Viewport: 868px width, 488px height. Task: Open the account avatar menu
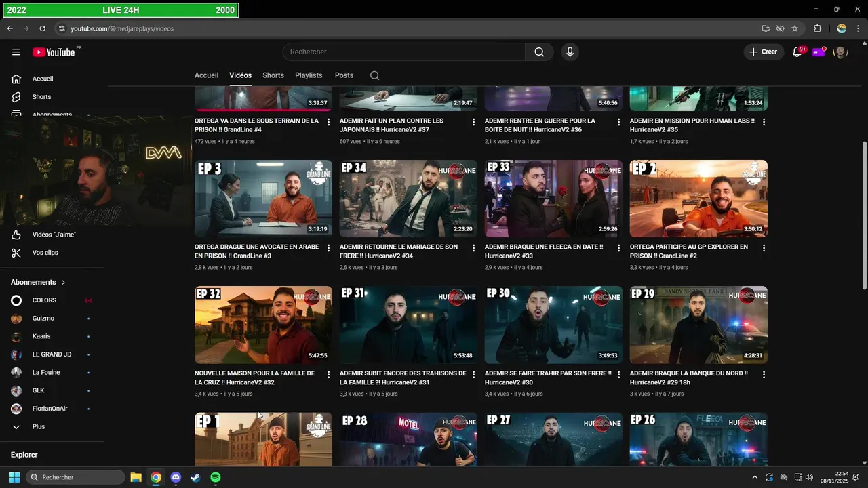coord(840,52)
